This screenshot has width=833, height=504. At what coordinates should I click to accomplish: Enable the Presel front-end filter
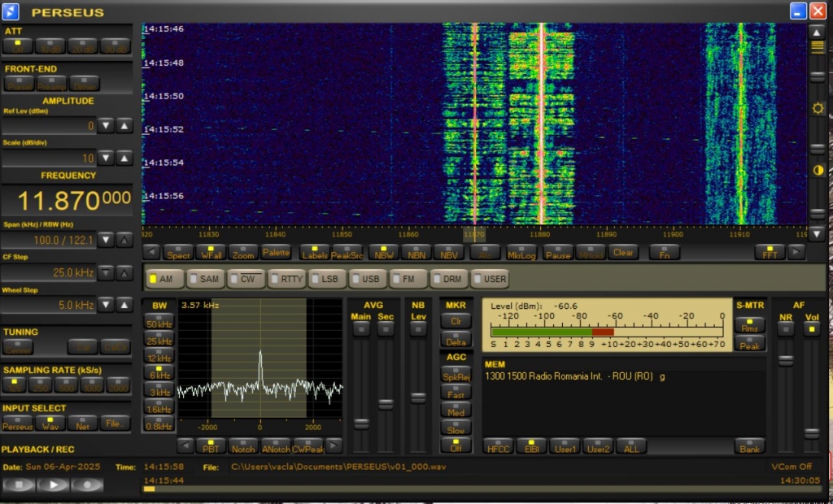(x=20, y=84)
